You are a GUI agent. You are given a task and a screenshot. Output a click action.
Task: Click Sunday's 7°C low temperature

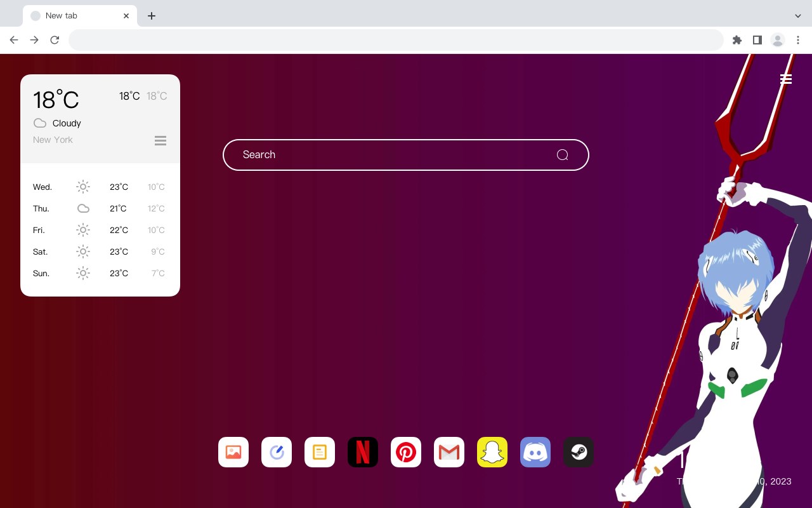pyautogui.click(x=158, y=273)
